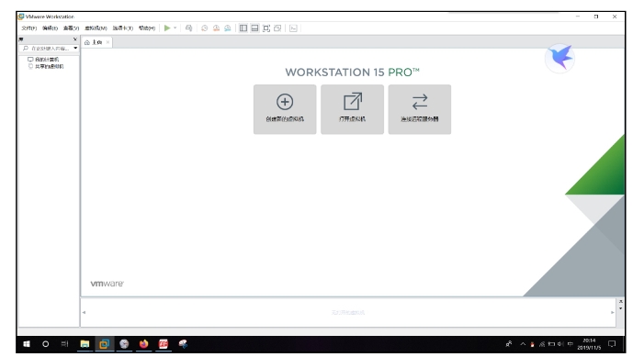Click the green Power On play icon
Screen dimensions: 644x357
pos(167,28)
